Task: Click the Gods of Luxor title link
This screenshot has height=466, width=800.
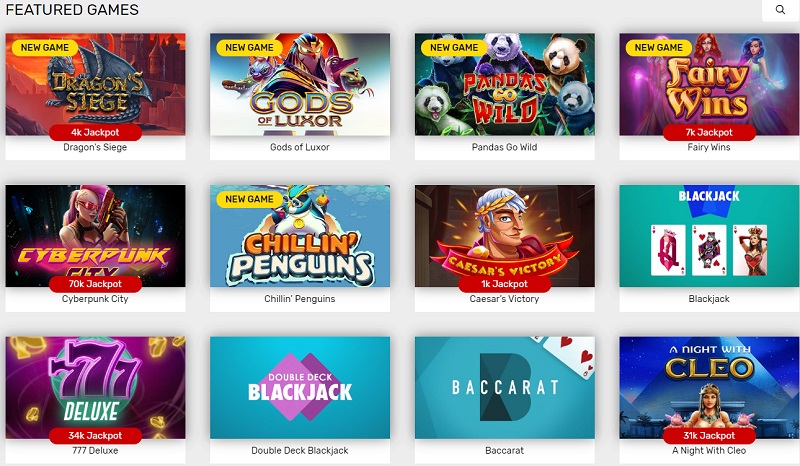Action: pos(300,147)
